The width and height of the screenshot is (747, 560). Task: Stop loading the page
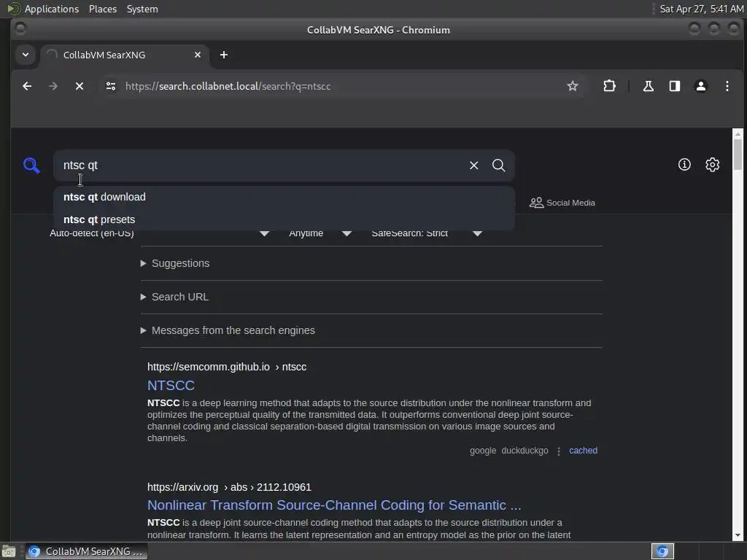[80, 86]
